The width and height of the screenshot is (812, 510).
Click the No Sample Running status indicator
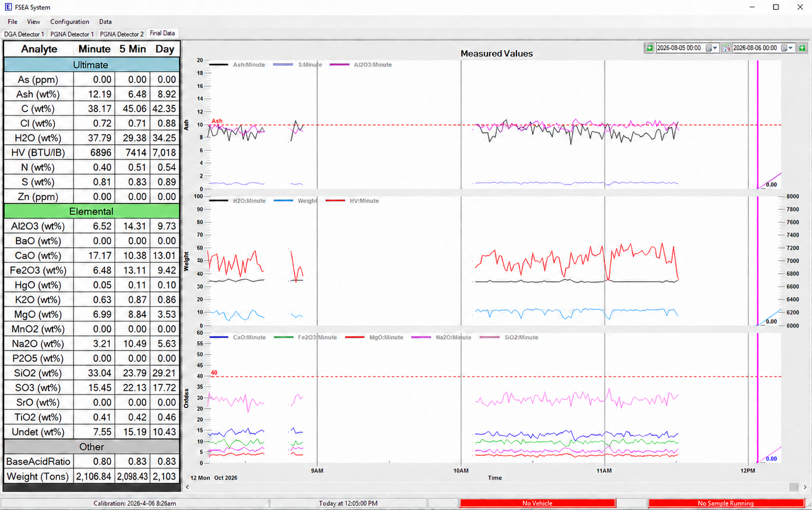[726, 503]
